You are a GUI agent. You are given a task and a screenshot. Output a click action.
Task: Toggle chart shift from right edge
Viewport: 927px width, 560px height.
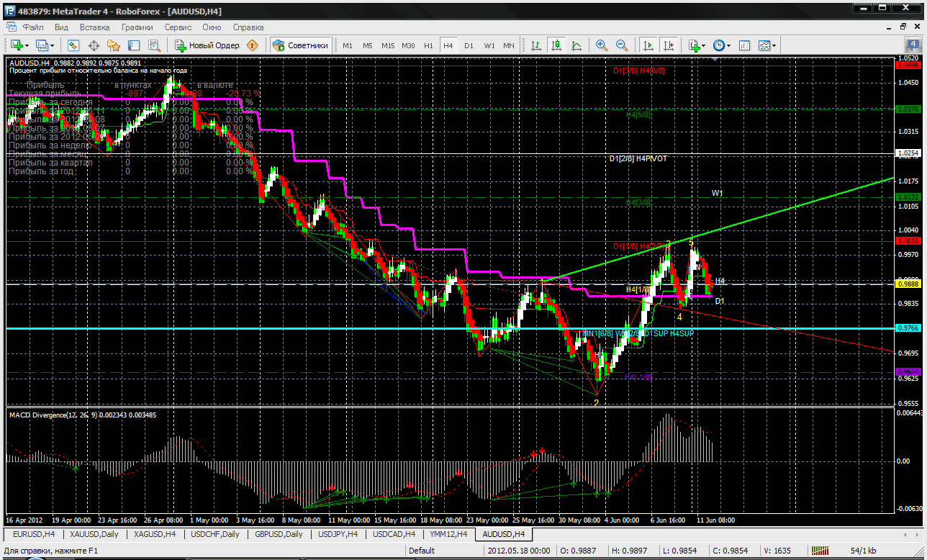pyautogui.click(x=669, y=45)
